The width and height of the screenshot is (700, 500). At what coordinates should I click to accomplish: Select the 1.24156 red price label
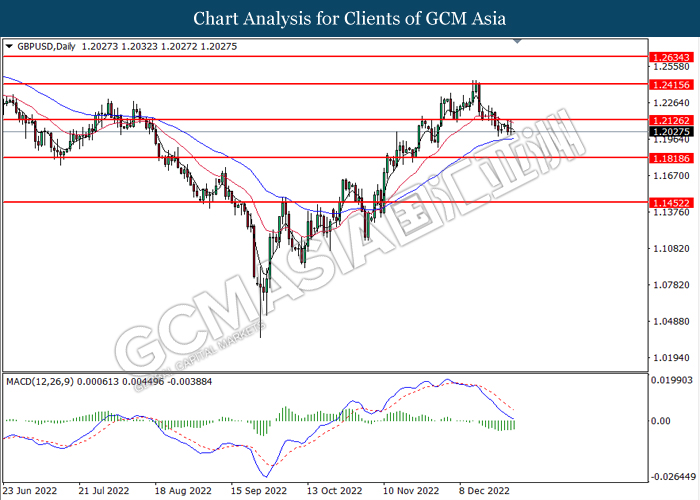click(671, 85)
